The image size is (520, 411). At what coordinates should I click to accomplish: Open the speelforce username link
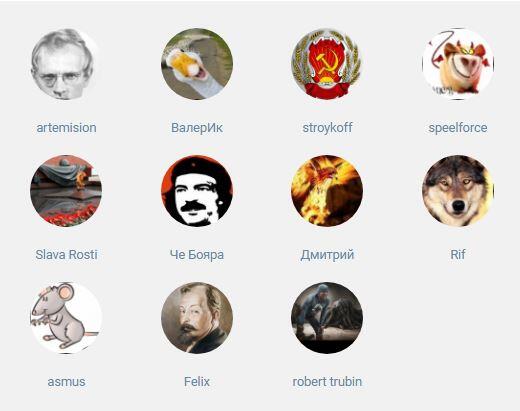(458, 128)
